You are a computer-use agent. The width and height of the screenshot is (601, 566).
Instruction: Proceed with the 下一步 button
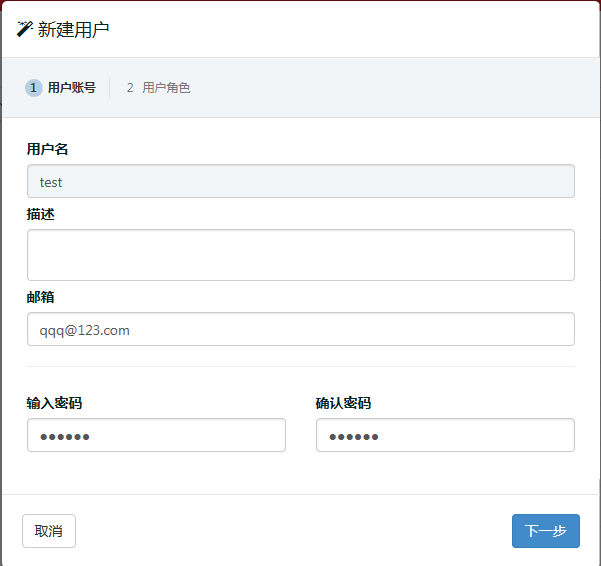tap(546, 531)
